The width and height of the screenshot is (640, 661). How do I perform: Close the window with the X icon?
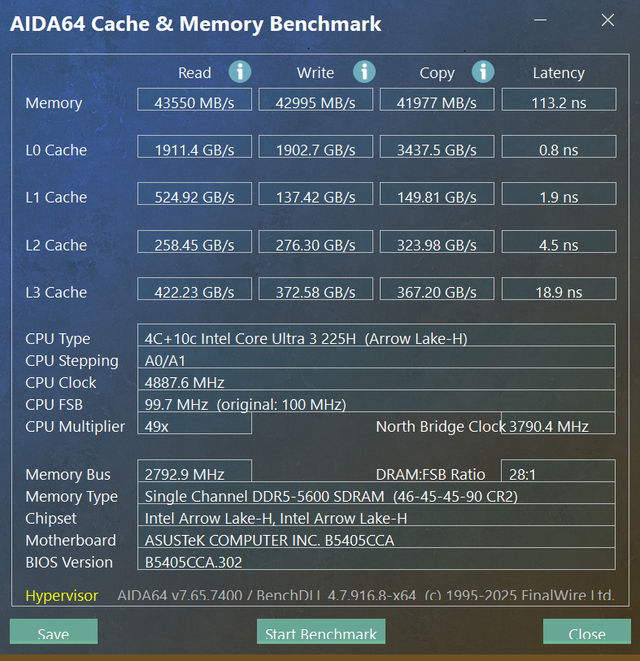click(x=608, y=20)
